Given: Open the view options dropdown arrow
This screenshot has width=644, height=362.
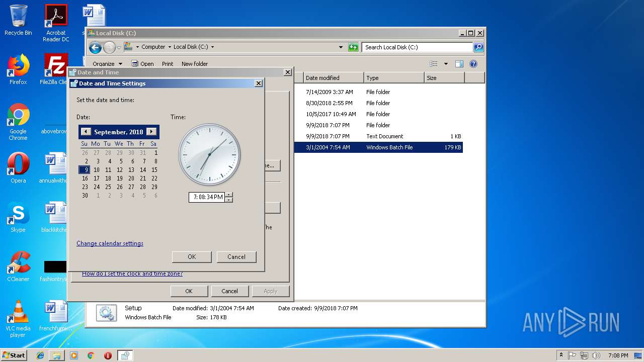Looking at the screenshot, I should 446,64.
